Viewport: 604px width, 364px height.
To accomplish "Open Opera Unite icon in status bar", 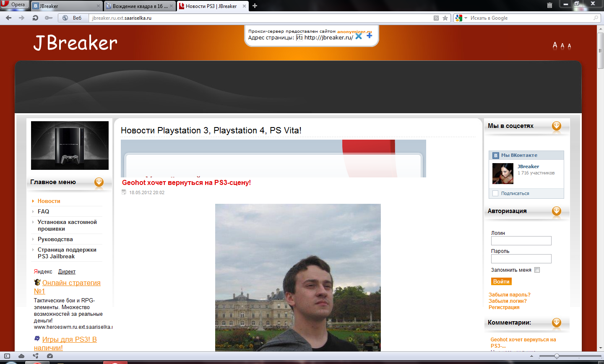I will [x=36, y=356].
